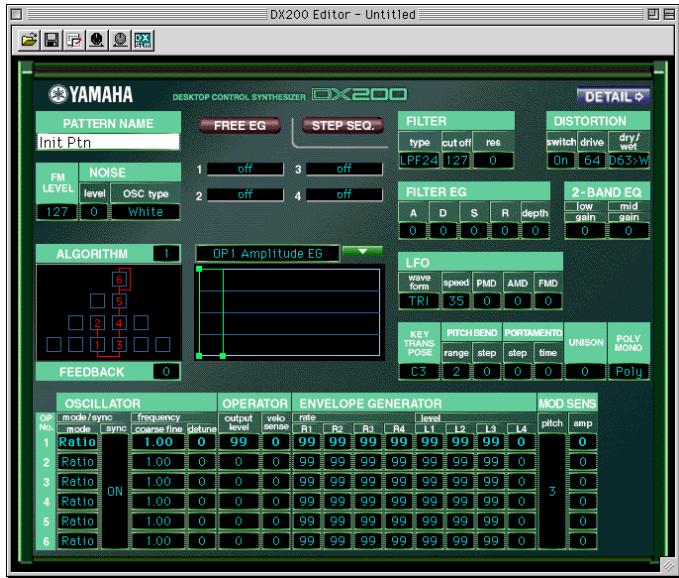Click the Free EG track 4 off field
The height and width of the screenshot is (578, 679).
(344, 194)
